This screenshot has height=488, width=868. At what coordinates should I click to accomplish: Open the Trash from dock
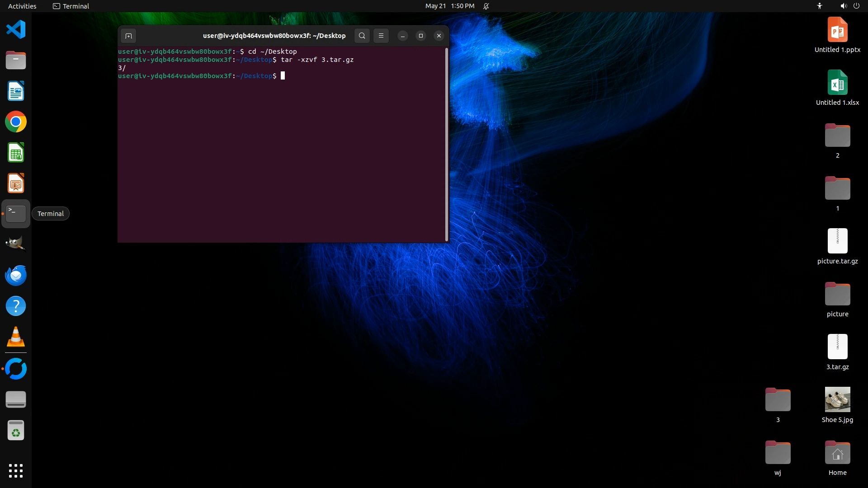point(16,430)
